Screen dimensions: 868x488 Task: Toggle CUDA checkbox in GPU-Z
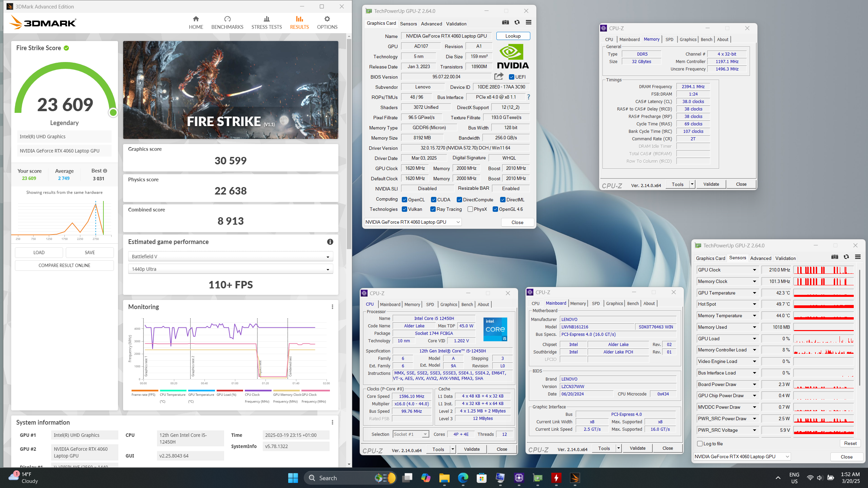click(x=433, y=200)
